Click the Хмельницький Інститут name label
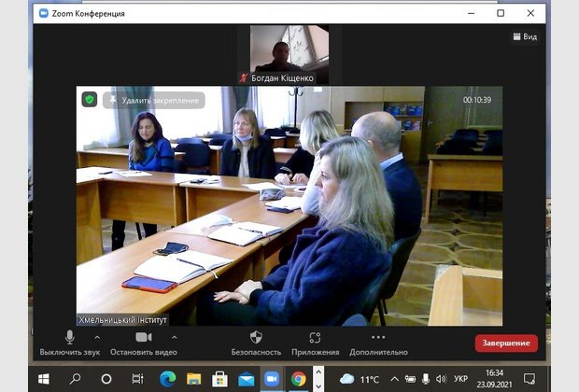The height and width of the screenshot is (392, 579). click(x=122, y=319)
